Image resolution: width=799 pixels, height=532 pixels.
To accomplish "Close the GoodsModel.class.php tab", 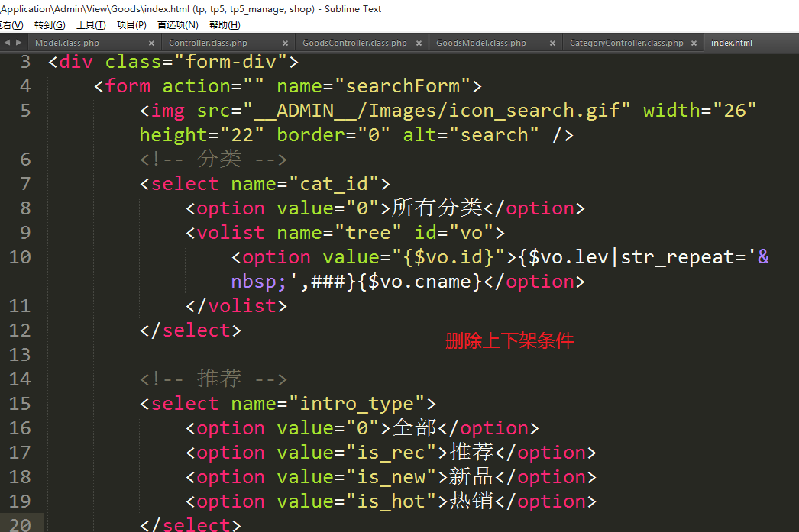I will click(552, 44).
